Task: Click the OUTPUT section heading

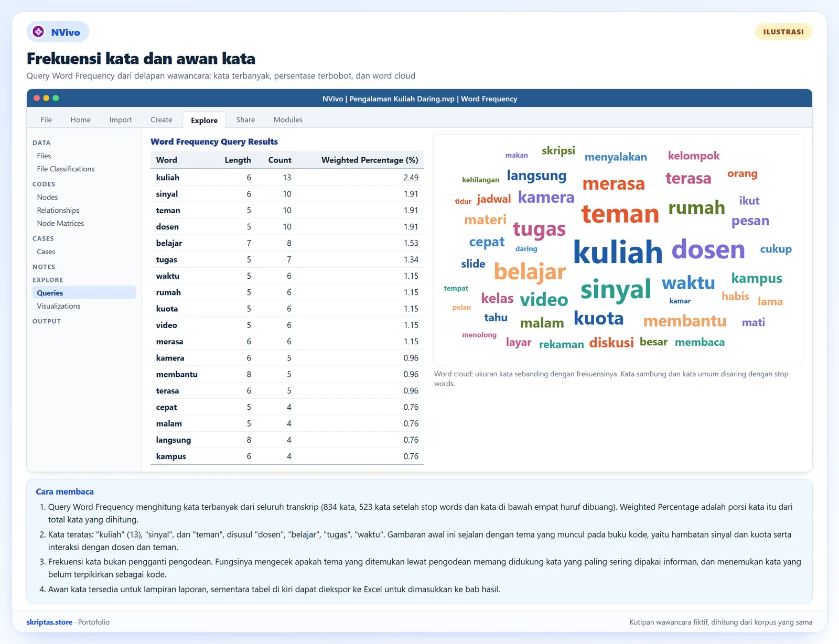Action: (47, 321)
